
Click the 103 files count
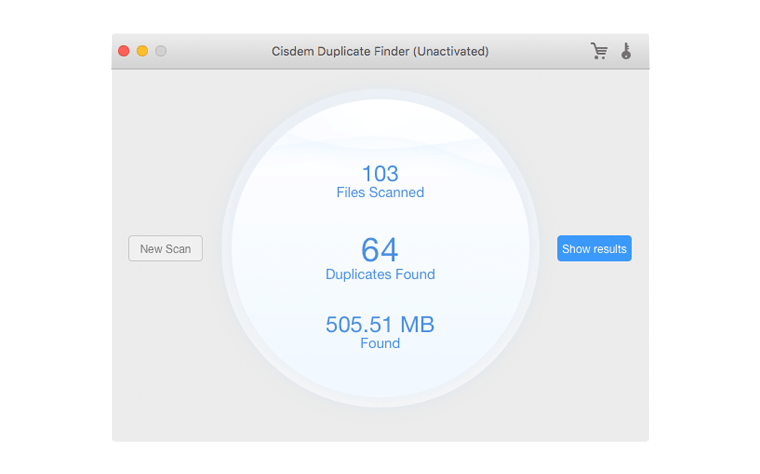click(380, 173)
